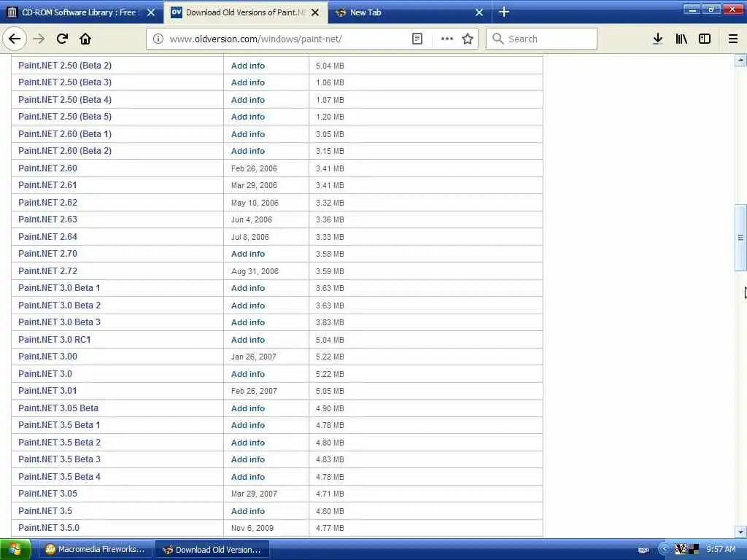The image size is (747, 560).
Task: Click Add info for Paint.NET 3.5 Beta 3
Action: [248, 459]
